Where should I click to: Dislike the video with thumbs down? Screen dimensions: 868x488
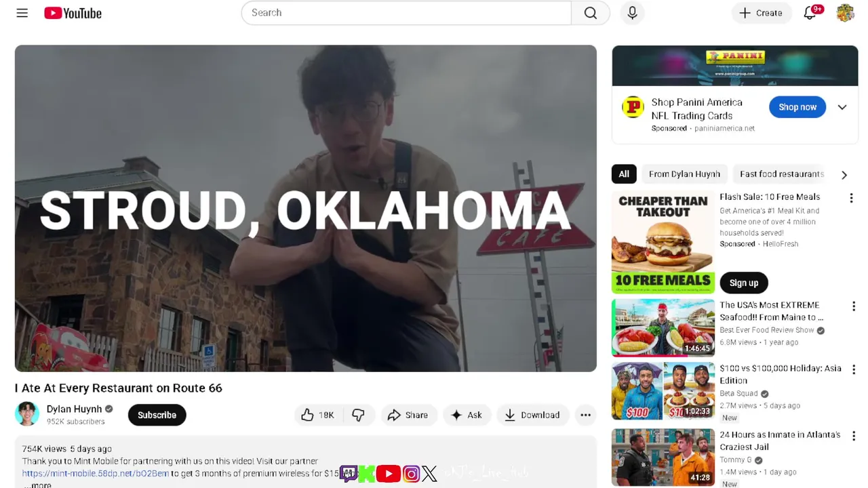coord(358,415)
